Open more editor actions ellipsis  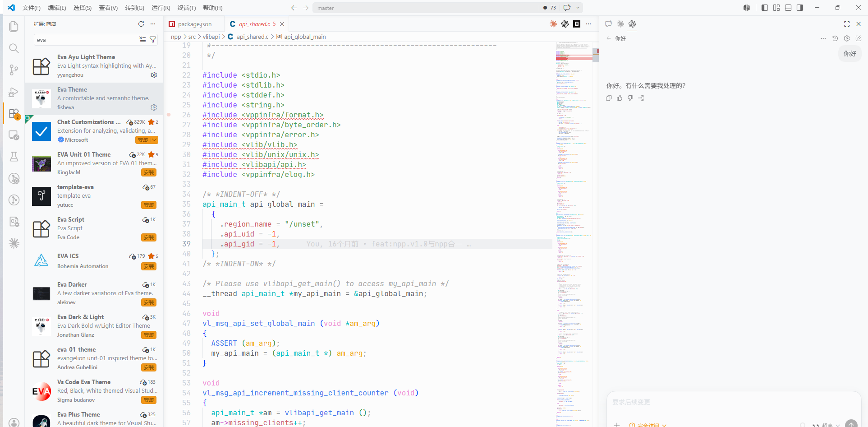click(588, 24)
